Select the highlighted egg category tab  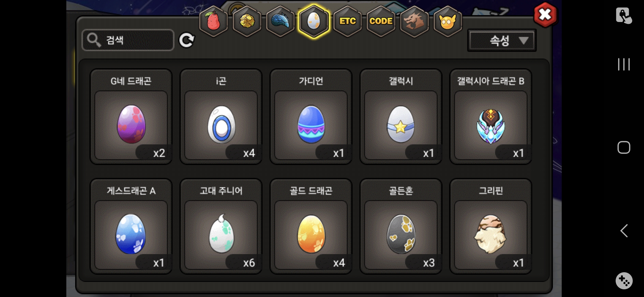click(x=314, y=21)
